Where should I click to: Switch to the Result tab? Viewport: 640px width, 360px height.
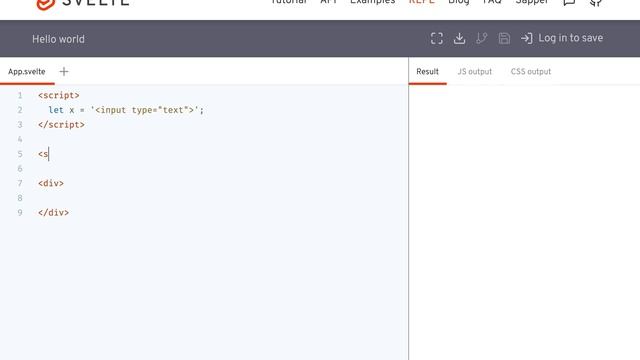[x=427, y=72]
